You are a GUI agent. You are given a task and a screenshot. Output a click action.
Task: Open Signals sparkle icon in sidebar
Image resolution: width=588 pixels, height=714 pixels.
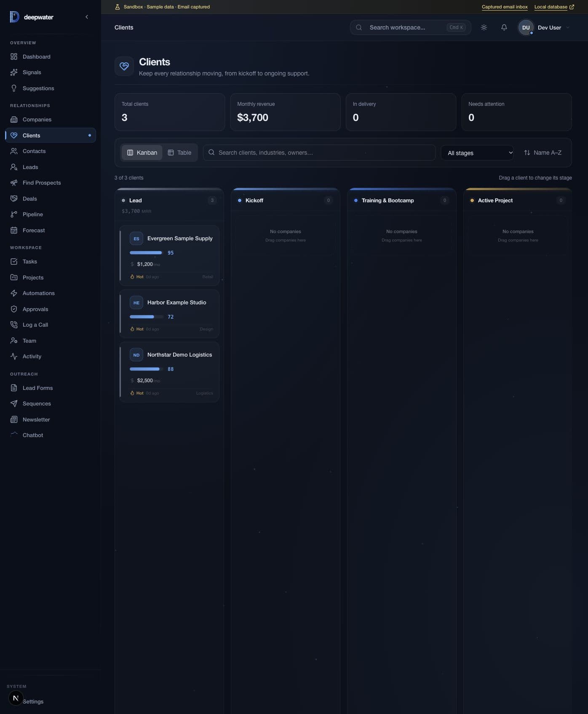[14, 72]
